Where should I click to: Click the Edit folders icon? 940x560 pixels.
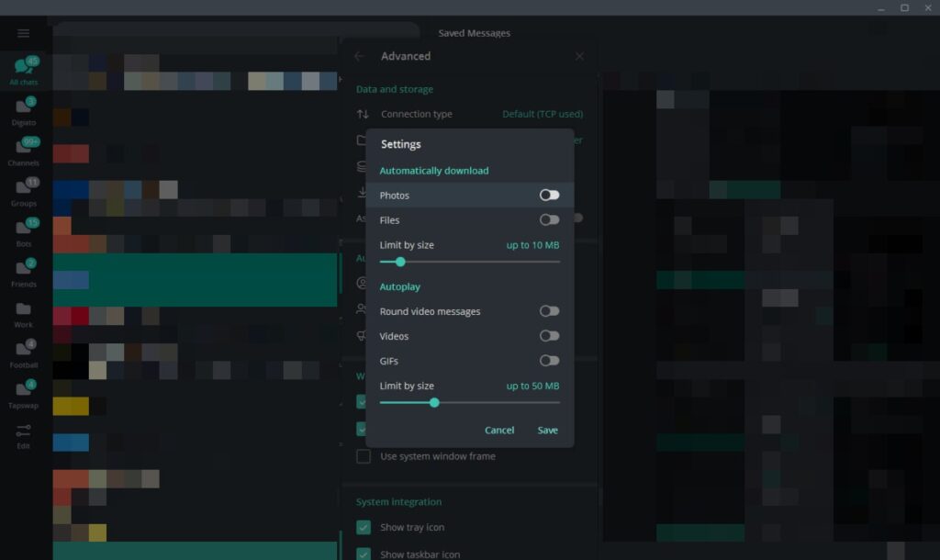[24, 433]
